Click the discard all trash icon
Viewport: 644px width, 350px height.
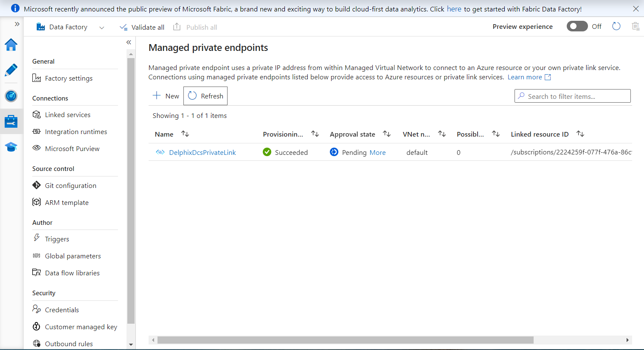click(635, 26)
